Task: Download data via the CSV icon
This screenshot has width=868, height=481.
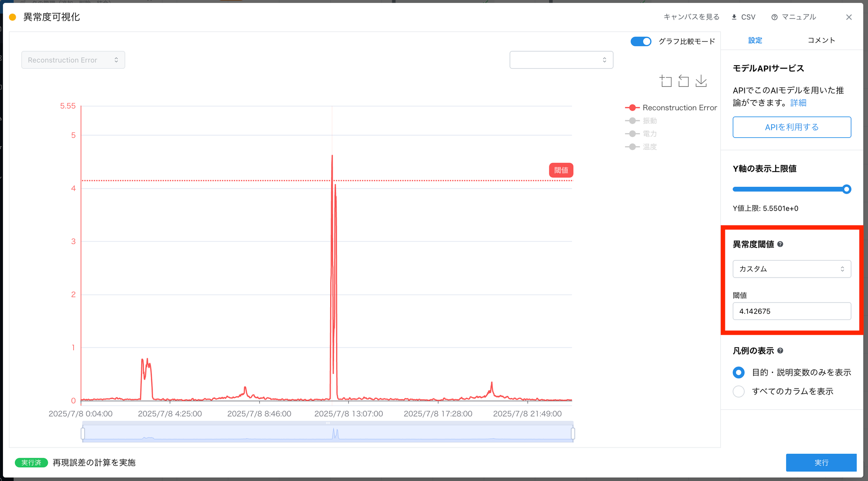Action: [x=734, y=17]
